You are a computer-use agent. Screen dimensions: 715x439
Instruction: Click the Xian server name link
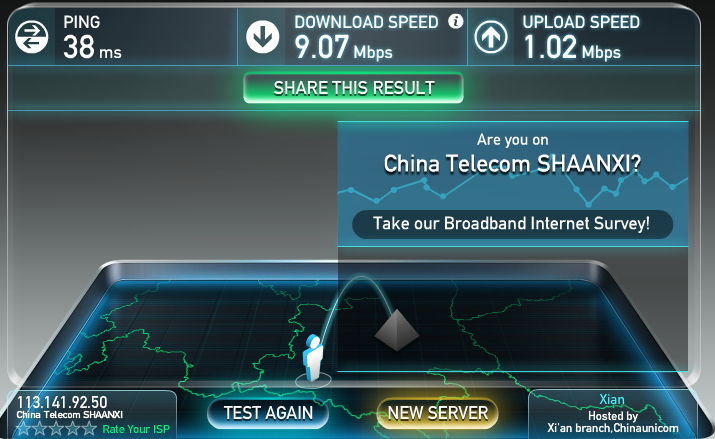pos(611,400)
